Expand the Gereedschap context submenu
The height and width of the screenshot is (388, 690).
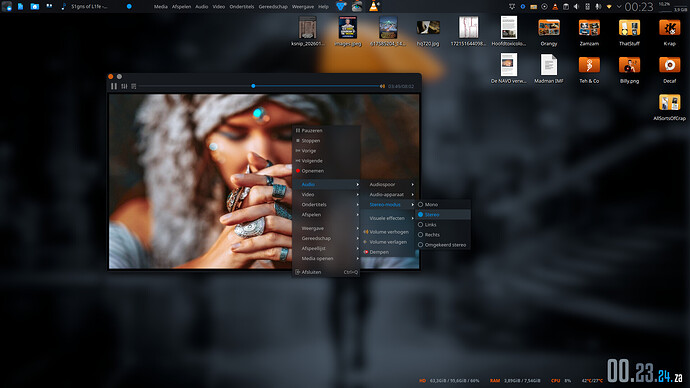pyautogui.click(x=327, y=238)
